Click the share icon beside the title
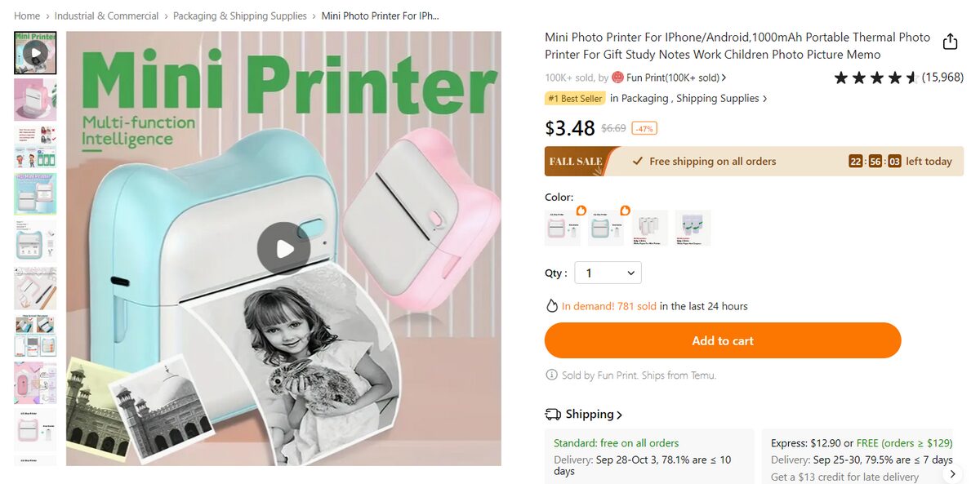The width and height of the screenshot is (980, 484). [950, 42]
